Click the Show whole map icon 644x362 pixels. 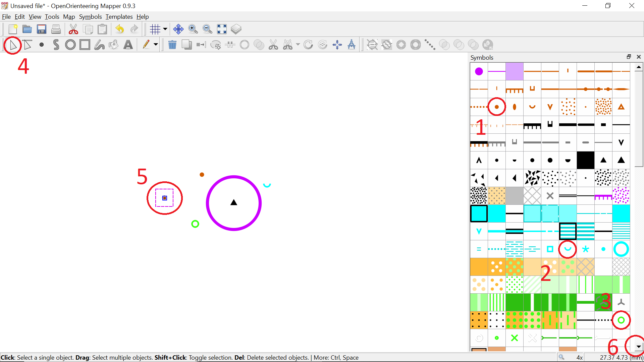(x=222, y=29)
